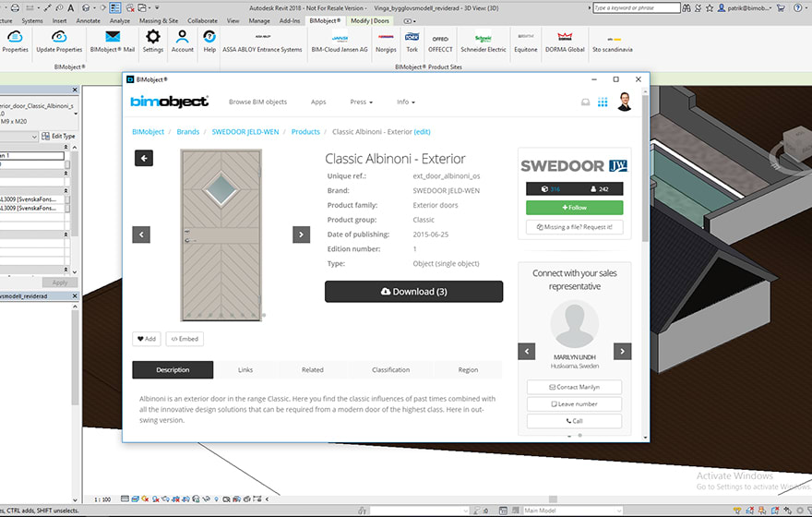Image resolution: width=812 pixels, height=517 pixels.
Task: Click the view scale 1:100
Action: point(102,499)
